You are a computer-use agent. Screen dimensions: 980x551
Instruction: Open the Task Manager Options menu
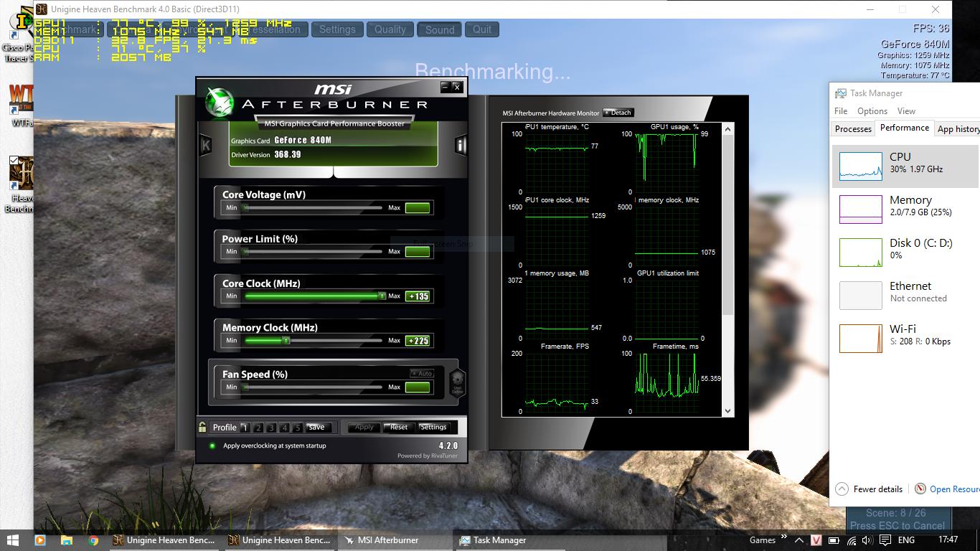pos(872,111)
